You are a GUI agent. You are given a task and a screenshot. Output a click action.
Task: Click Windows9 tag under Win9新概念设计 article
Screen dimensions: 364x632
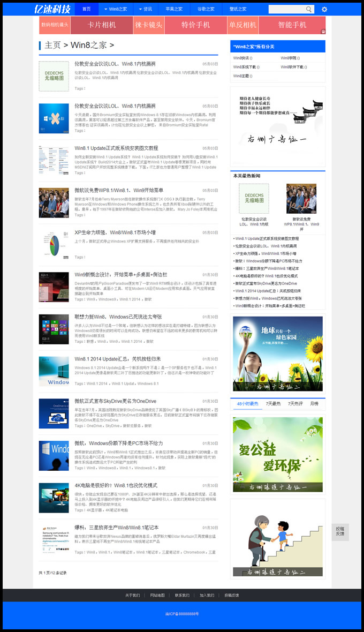click(x=107, y=299)
